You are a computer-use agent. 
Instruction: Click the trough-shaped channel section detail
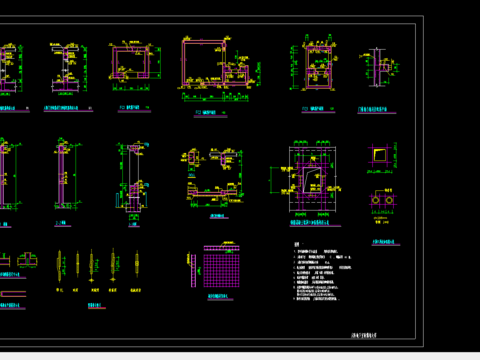pyautogui.click(x=212, y=177)
